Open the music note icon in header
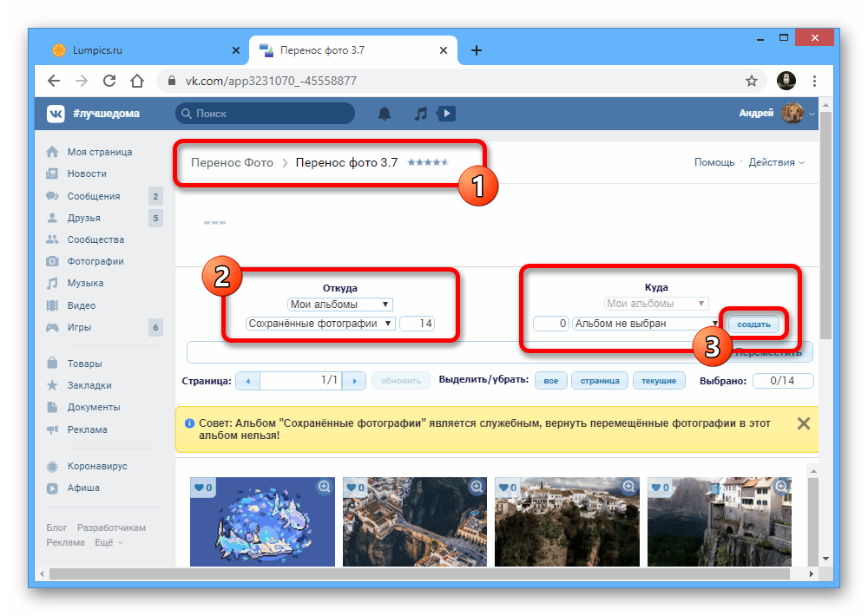Viewport: 868px width, 616px height. 420,114
